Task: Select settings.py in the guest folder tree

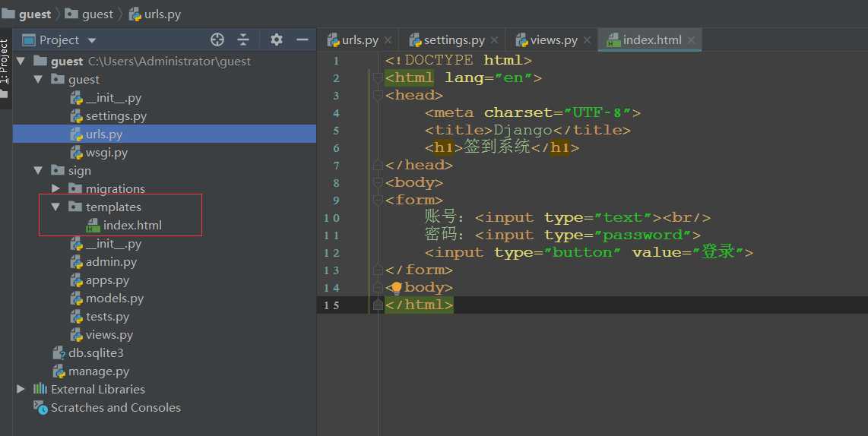Action: click(x=116, y=116)
